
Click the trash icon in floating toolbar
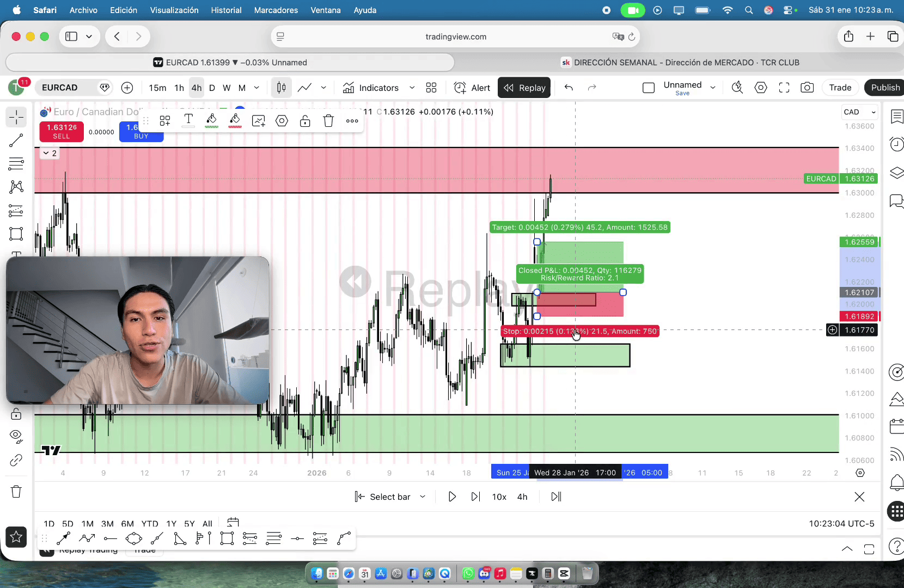[328, 121]
